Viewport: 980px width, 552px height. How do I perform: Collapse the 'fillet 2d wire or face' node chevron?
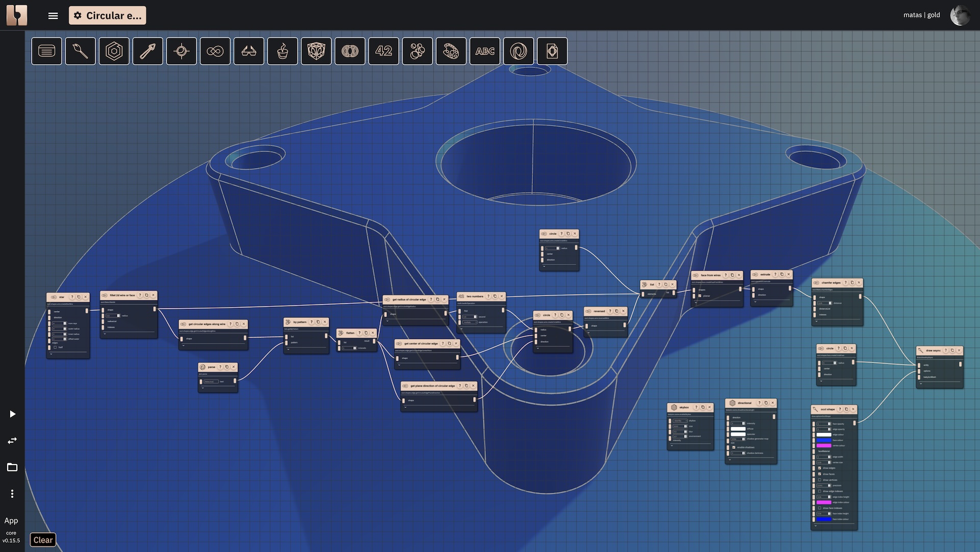click(x=105, y=333)
